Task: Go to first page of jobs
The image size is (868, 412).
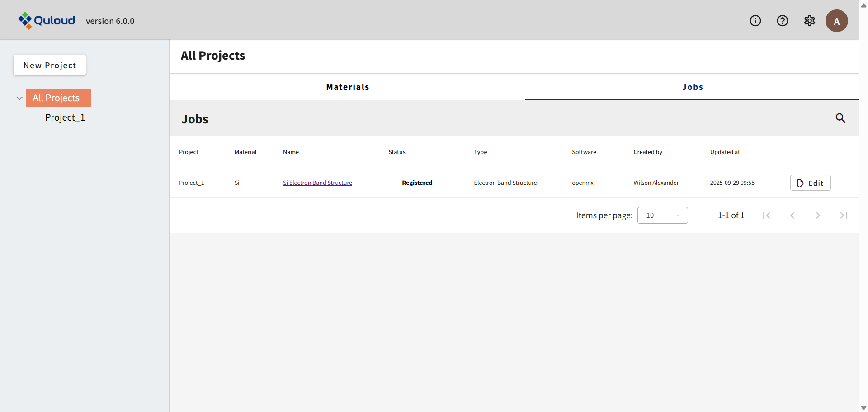Action: tap(766, 215)
